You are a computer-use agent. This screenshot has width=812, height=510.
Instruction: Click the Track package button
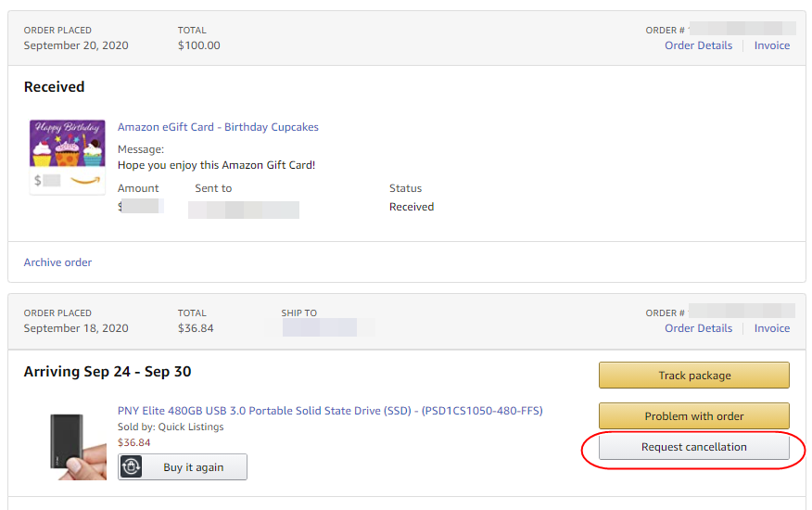[694, 376]
